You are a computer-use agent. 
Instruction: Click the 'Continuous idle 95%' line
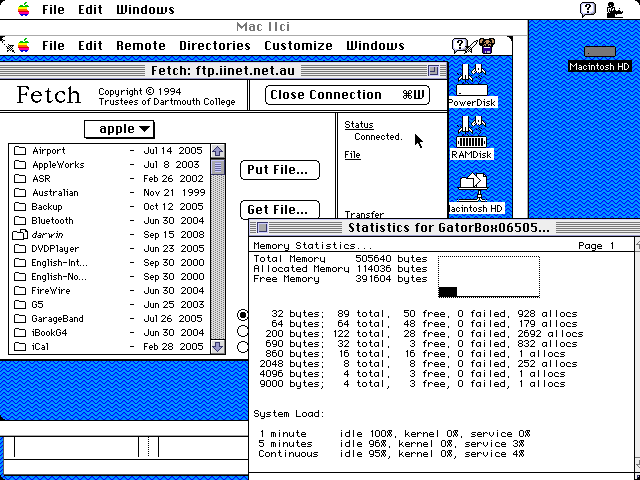[x=391, y=453]
